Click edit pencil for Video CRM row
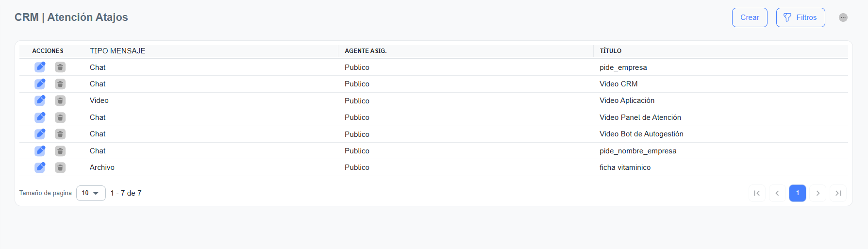This screenshot has width=868, height=249. 40,84
